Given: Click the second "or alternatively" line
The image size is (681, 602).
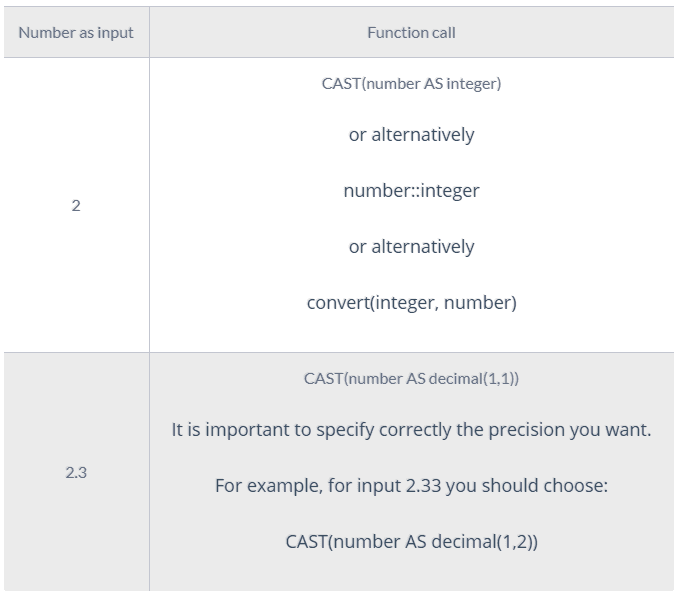Looking at the screenshot, I should pyautogui.click(x=411, y=247).
